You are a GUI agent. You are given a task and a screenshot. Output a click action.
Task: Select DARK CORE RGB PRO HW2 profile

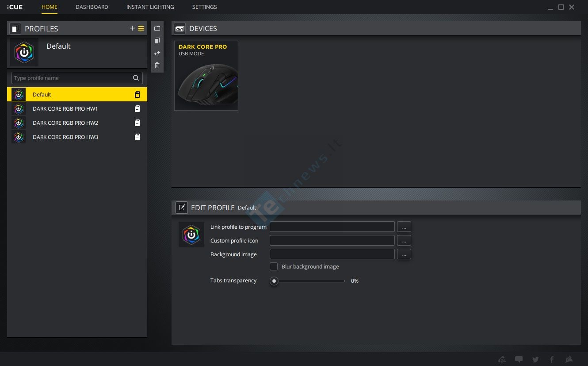(x=77, y=123)
